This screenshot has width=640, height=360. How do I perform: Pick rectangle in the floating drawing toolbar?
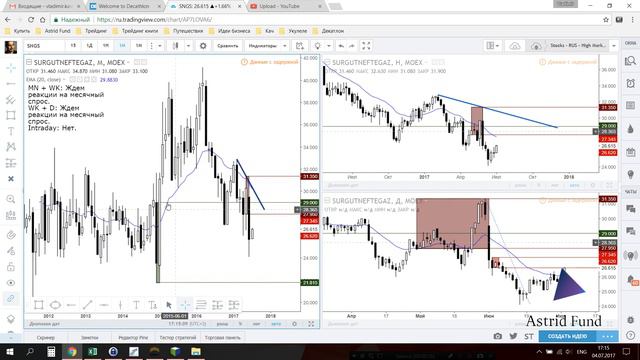click(x=39, y=305)
